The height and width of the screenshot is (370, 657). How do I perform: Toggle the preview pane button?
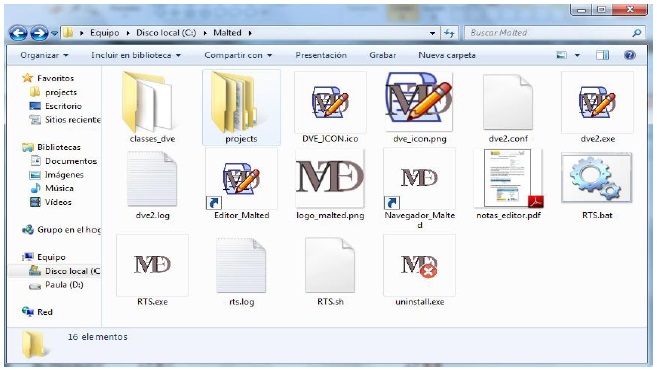coord(603,55)
